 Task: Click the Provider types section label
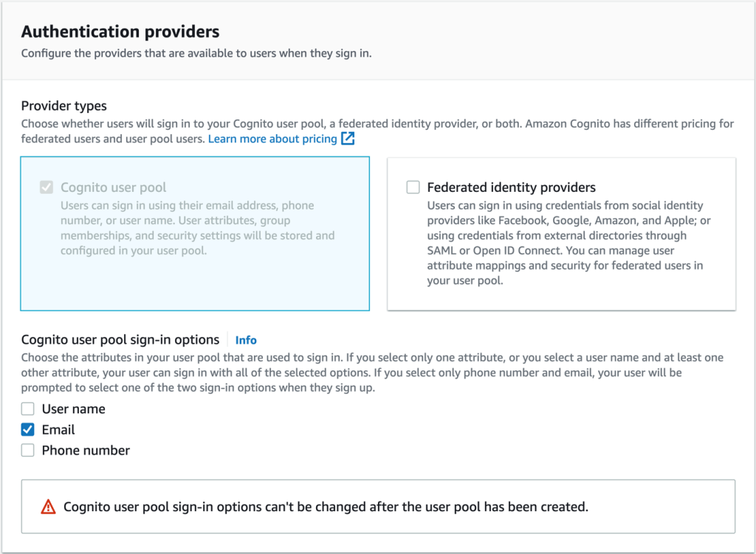[x=64, y=106]
